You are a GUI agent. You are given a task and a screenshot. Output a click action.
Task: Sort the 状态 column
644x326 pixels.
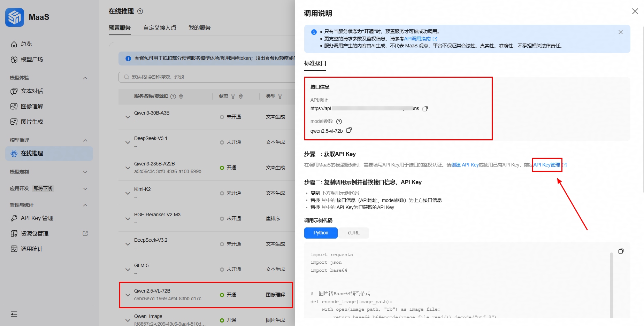coord(241,96)
